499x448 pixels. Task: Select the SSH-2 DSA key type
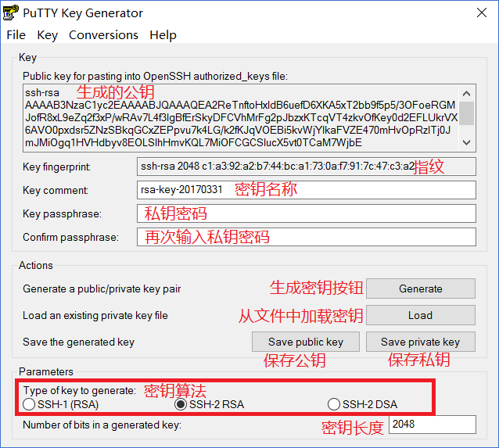tap(335, 404)
